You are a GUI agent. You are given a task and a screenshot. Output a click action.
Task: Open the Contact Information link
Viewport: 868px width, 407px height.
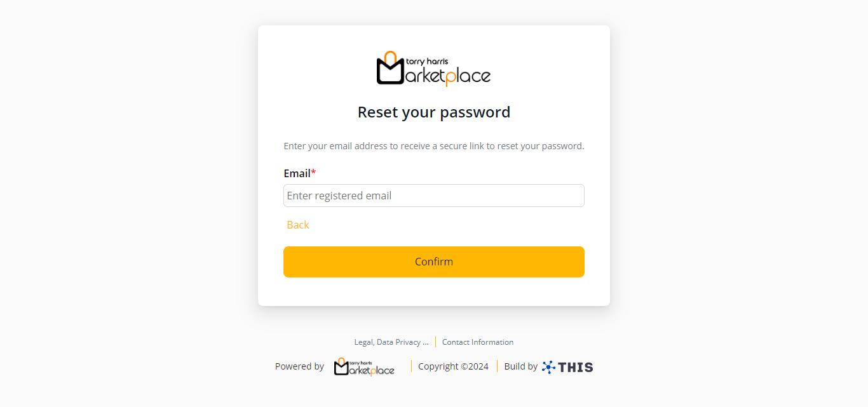(478, 342)
